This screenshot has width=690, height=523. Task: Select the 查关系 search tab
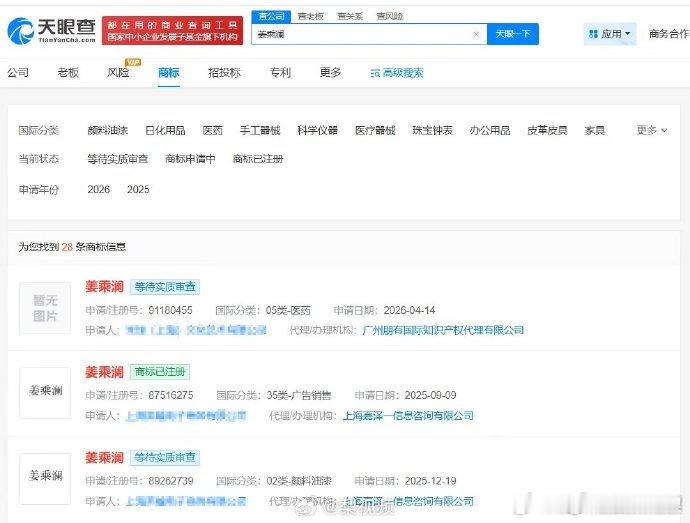[350, 16]
